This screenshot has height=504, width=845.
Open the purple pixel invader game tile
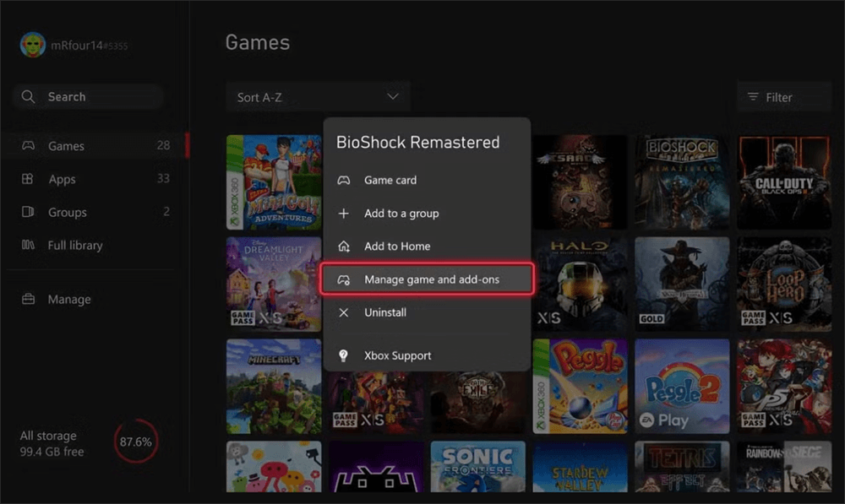pyautogui.click(x=376, y=466)
